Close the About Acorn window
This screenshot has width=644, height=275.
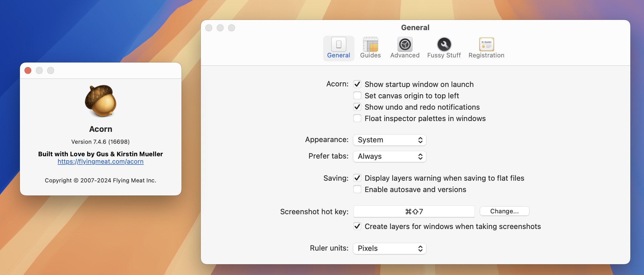pos(28,70)
